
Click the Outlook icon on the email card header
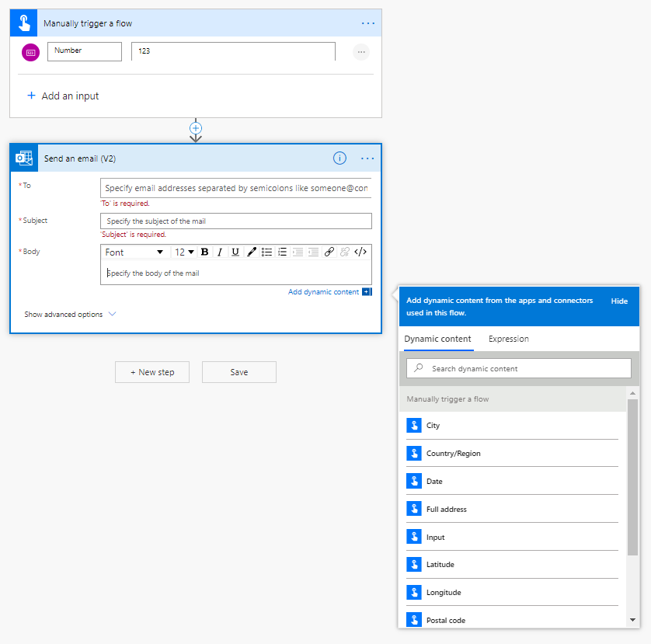tap(23, 158)
